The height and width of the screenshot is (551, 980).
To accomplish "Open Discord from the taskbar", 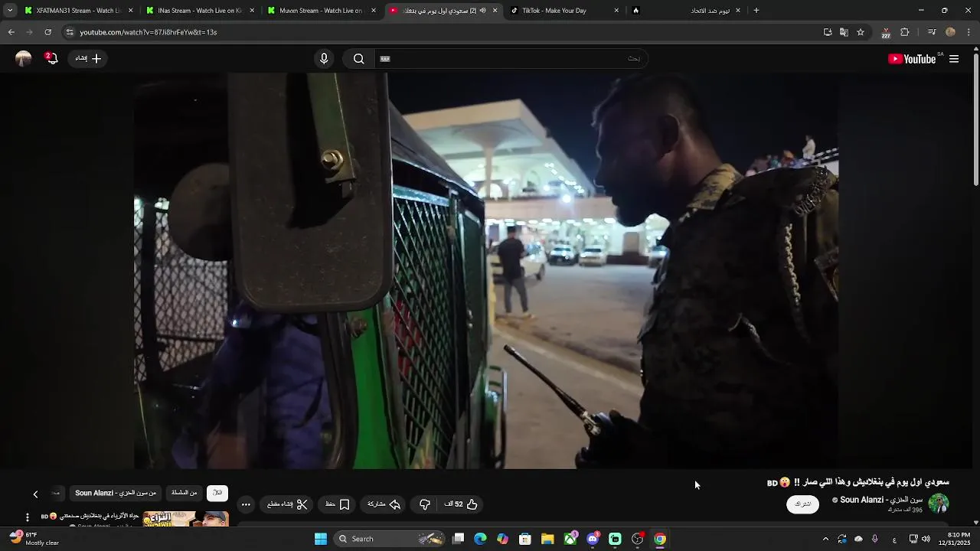I will click(x=593, y=539).
